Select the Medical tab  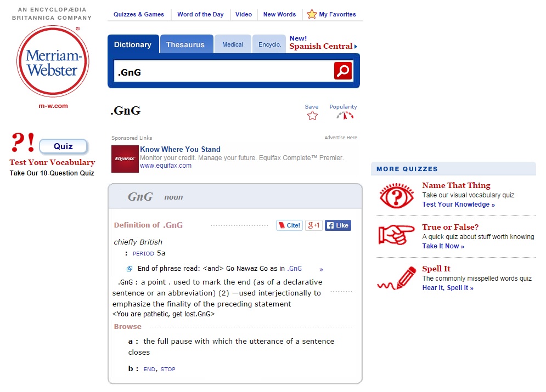coord(233,45)
